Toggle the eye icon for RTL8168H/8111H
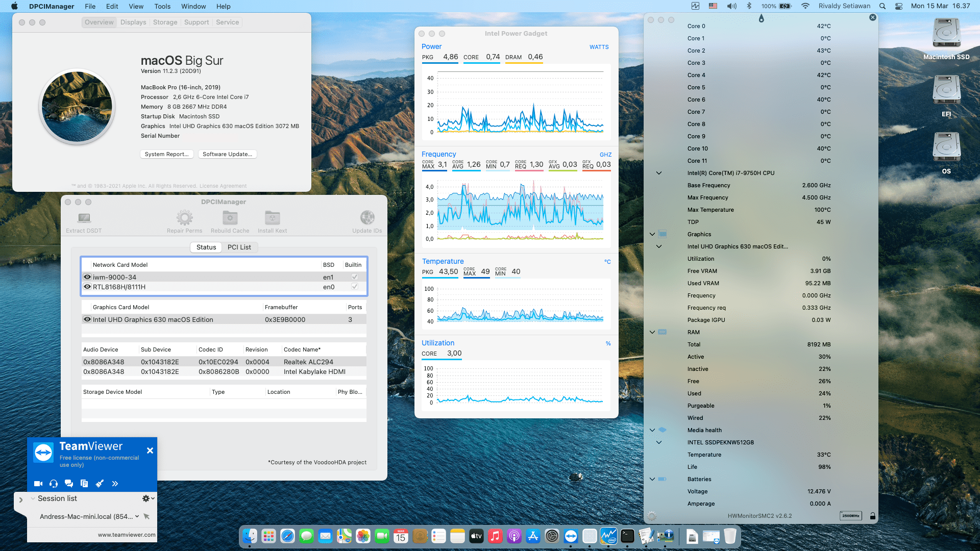The width and height of the screenshot is (980, 551). 87,287
